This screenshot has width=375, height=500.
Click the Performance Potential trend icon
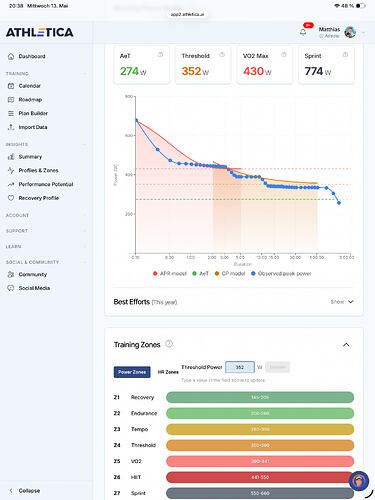pyautogui.click(x=11, y=184)
